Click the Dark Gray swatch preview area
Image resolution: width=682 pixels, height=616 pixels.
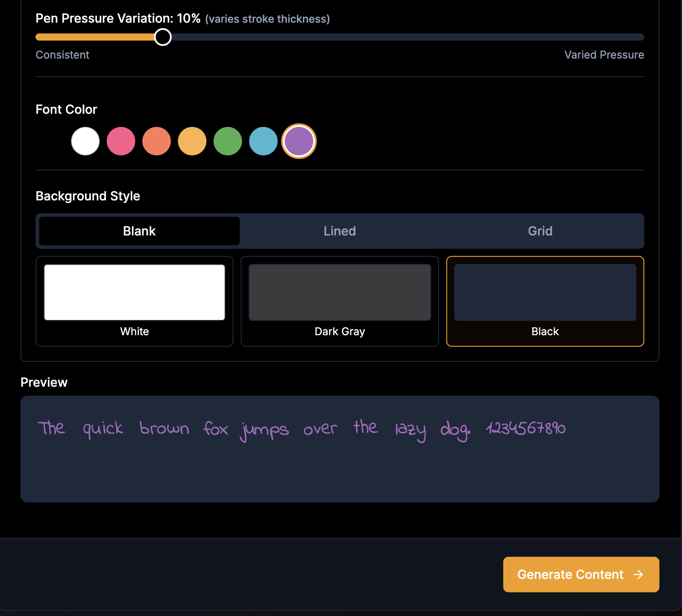(x=339, y=292)
